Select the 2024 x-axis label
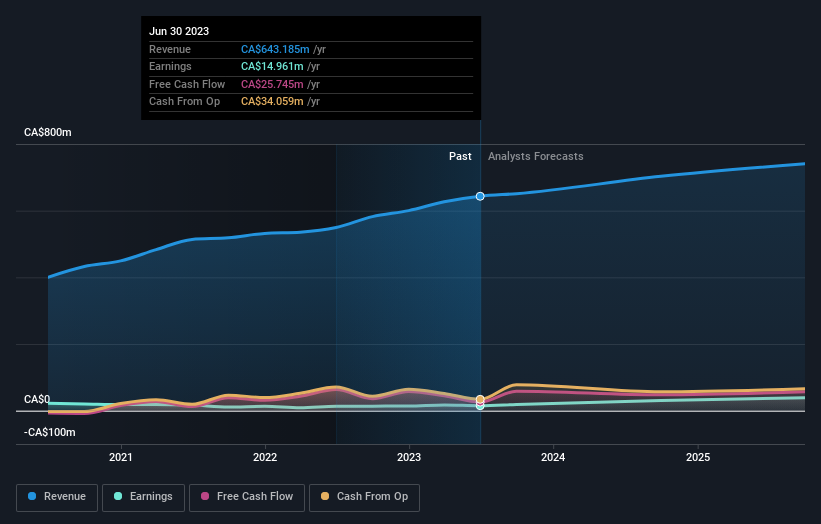 [553, 458]
